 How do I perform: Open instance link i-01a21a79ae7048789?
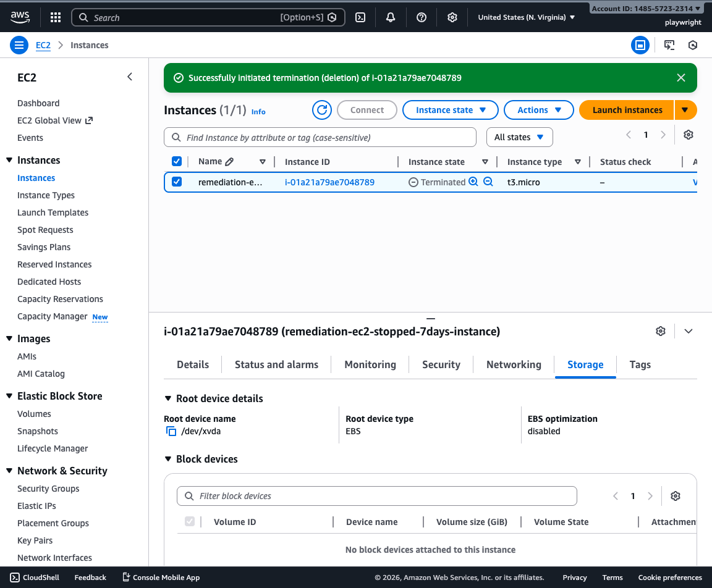click(328, 182)
